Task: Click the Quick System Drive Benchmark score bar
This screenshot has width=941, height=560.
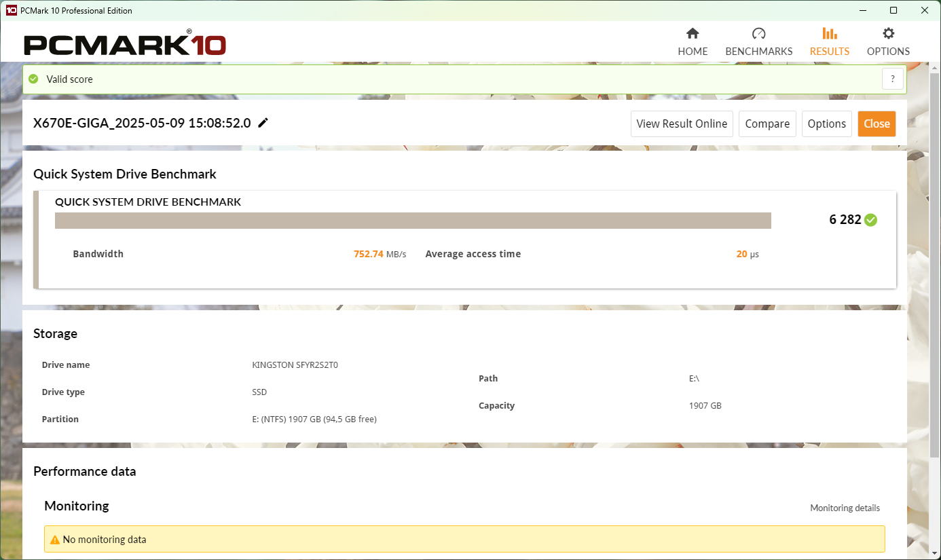Action: pyautogui.click(x=413, y=221)
